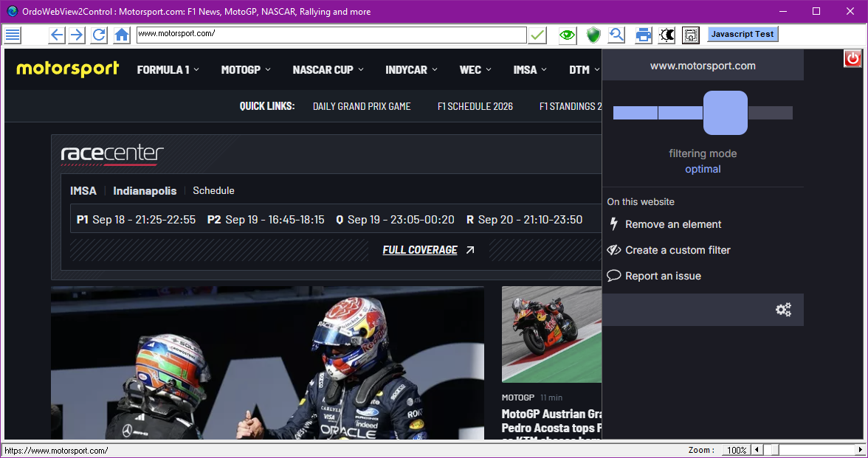
Task: Toggle the green eye visibility icon
Action: [567, 35]
